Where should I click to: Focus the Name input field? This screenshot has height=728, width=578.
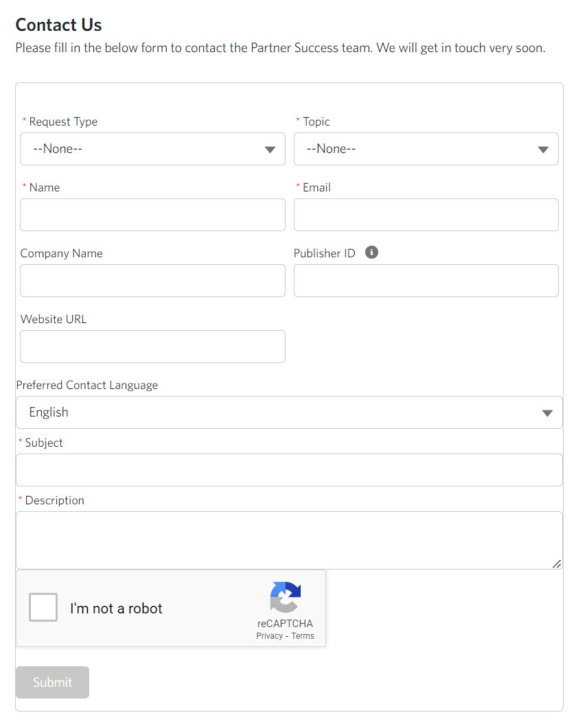pos(152,215)
